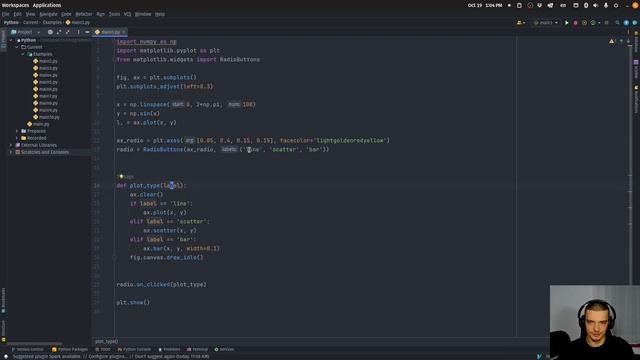The height and width of the screenshot is (360, 640).
Task: Click the warning triangle inspection indicator
Action: 611,41
